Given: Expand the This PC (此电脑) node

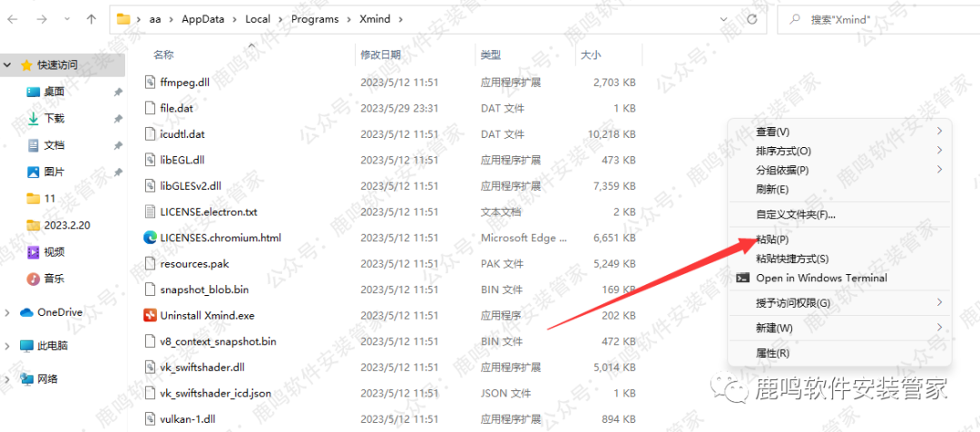Looking at the screenshot, I should 8,346.
